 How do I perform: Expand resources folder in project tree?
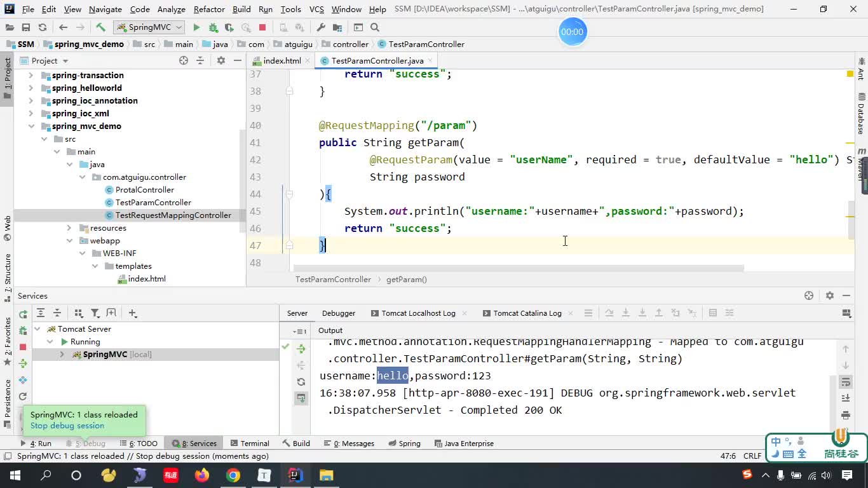tap(69, 227)
